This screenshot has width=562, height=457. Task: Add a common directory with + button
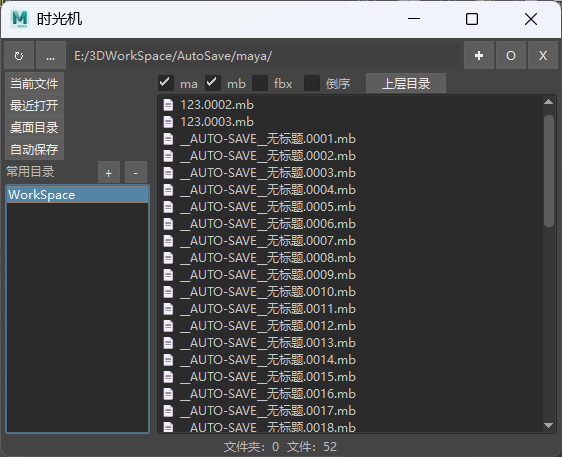(109, 173)
